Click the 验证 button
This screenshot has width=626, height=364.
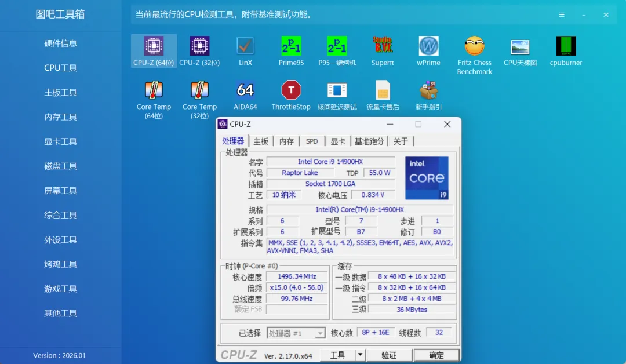389,355
